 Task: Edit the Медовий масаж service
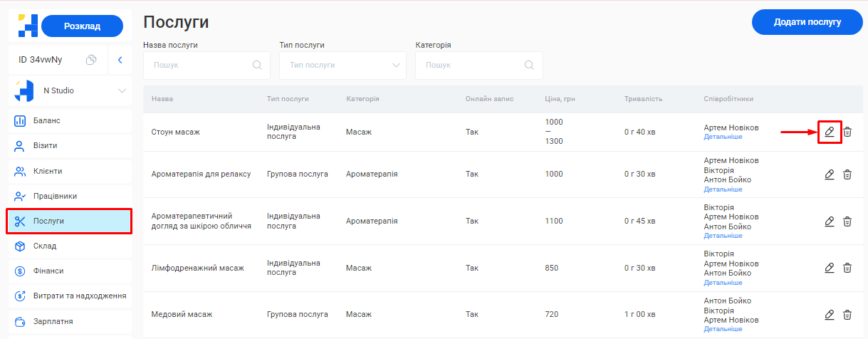[830, 315]
